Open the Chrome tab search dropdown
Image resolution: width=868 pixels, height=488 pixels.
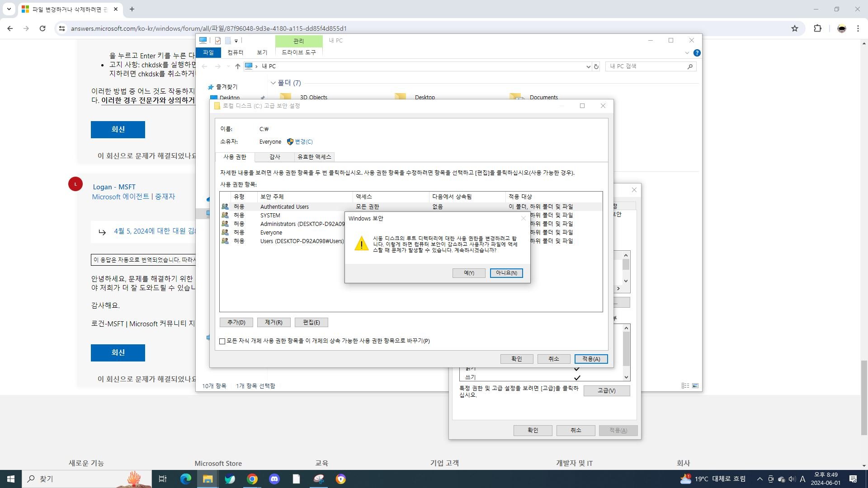coord(9,9)
